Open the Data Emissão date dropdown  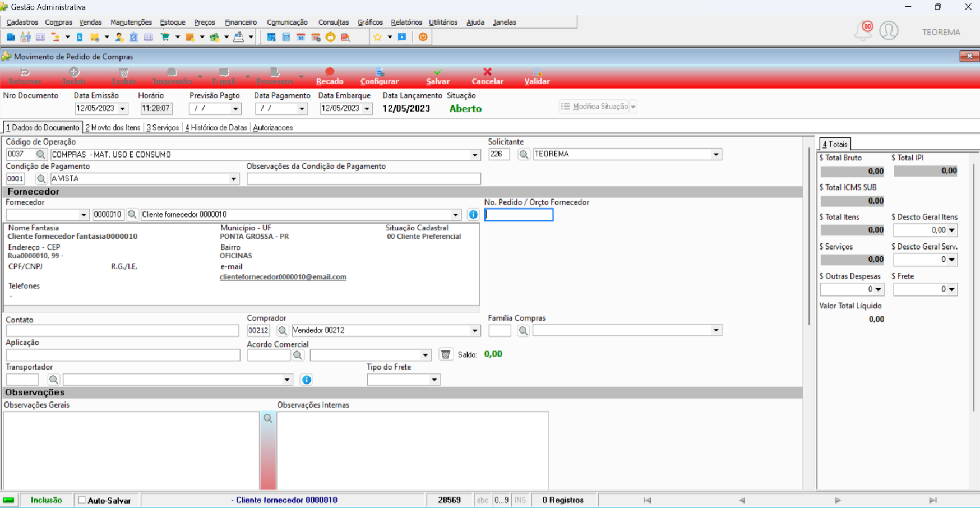pos(122,109)
